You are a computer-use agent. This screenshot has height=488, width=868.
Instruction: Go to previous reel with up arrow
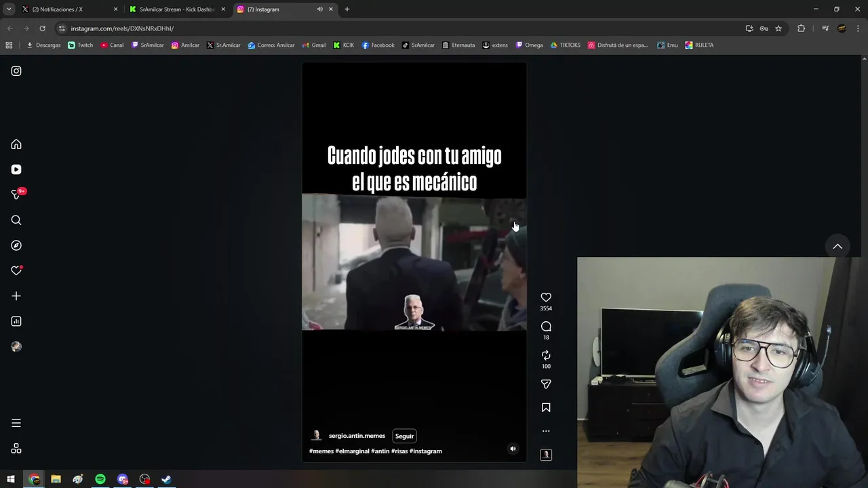coord(837,247)
